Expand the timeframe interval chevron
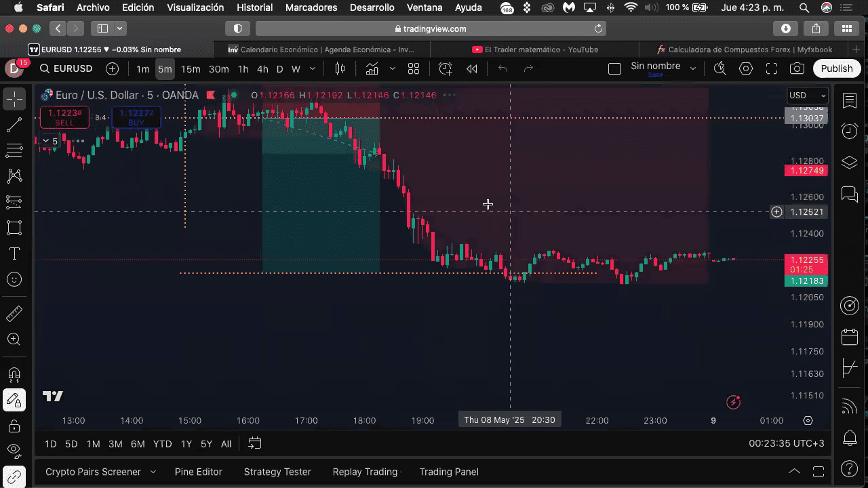The image size is (868, 488). (x=313, y=68)
